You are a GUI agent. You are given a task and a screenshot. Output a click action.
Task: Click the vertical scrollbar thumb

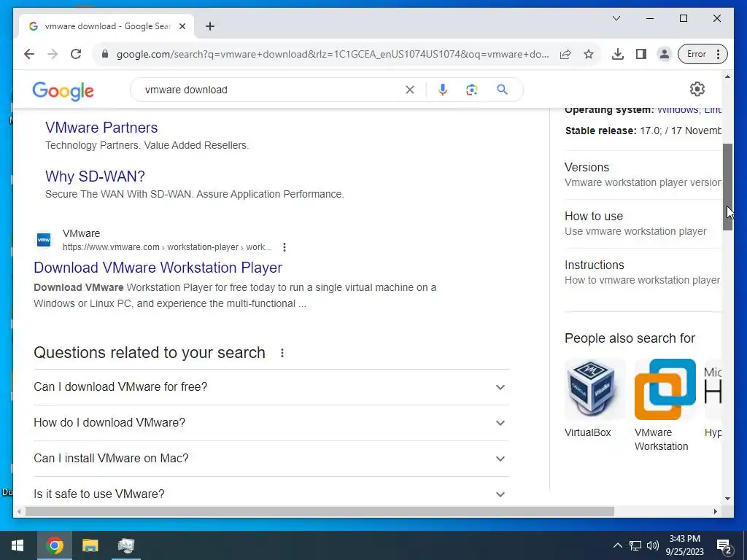727,187
